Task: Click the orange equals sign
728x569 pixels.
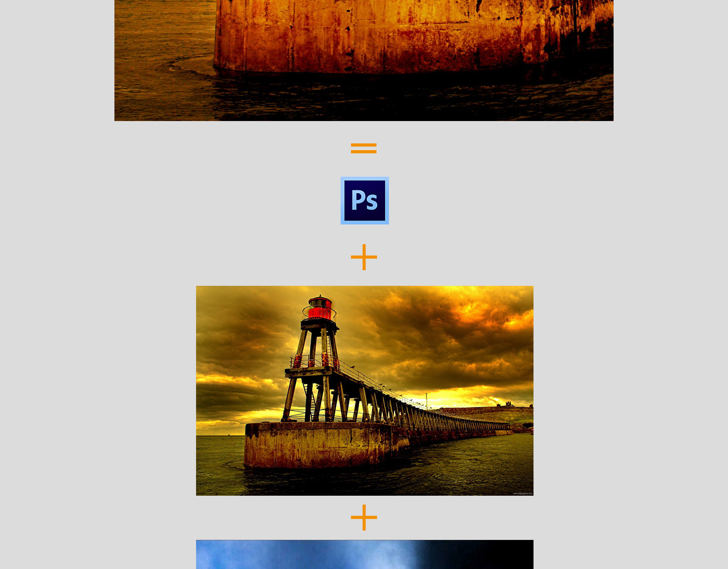Action: (x=363, y=149)
